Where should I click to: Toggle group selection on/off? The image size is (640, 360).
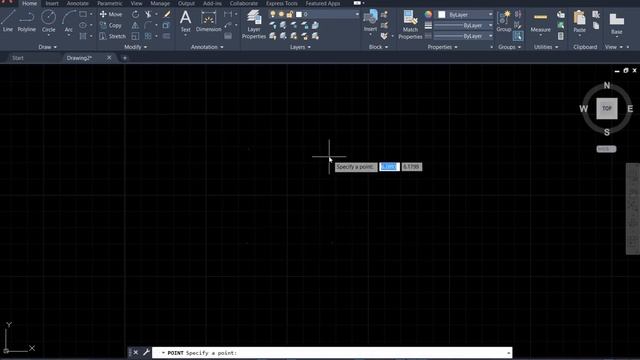(x=518, y=36)
